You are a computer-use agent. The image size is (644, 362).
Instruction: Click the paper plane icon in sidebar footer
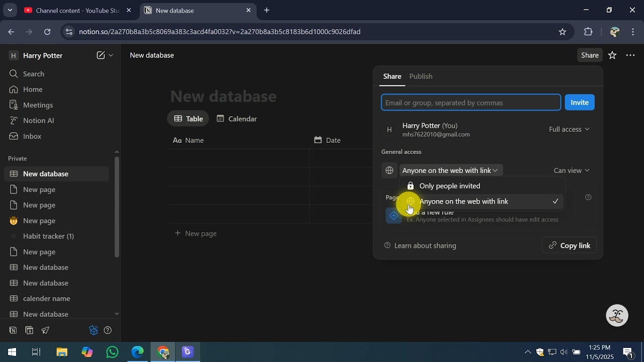[45, 330]
